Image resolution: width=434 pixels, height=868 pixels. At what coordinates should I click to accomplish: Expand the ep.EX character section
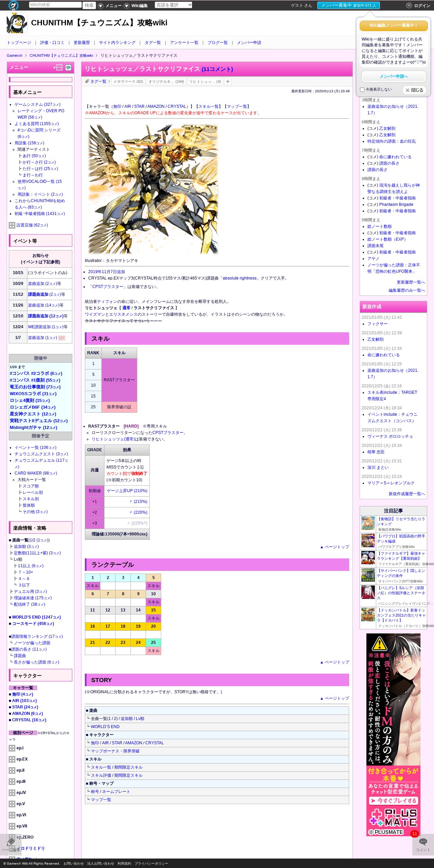(x=12, y=759)
